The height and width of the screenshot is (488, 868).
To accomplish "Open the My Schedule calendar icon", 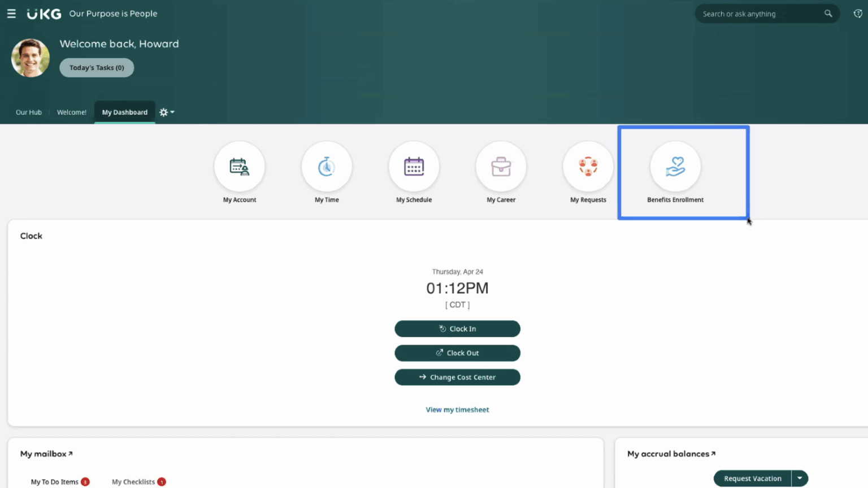I will tap(414, 167).
